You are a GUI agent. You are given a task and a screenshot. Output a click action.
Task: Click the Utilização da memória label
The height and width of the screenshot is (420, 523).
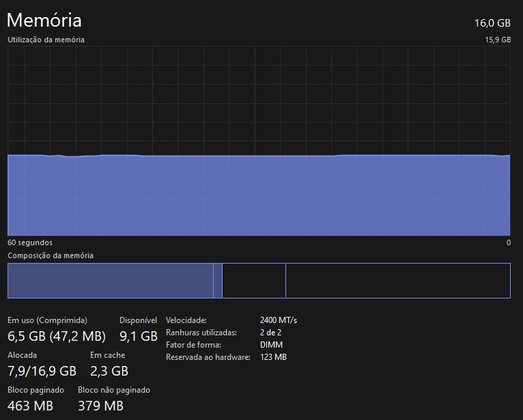(x=46, y=40)
